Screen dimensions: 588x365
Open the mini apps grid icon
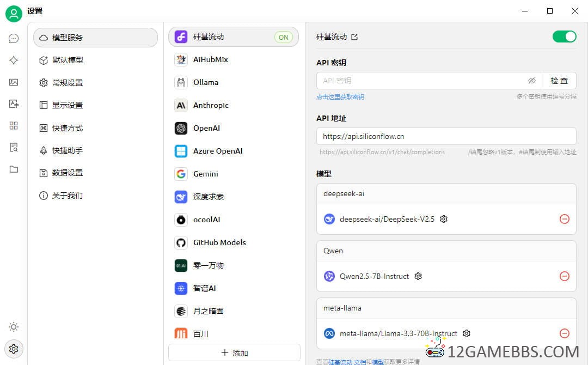point(14,126)
